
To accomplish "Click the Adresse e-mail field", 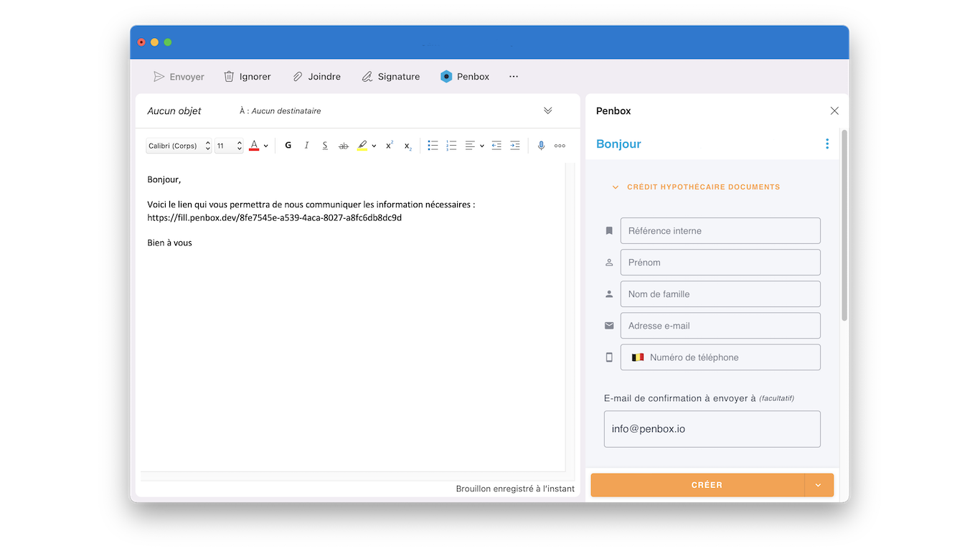I will (720, 326).
